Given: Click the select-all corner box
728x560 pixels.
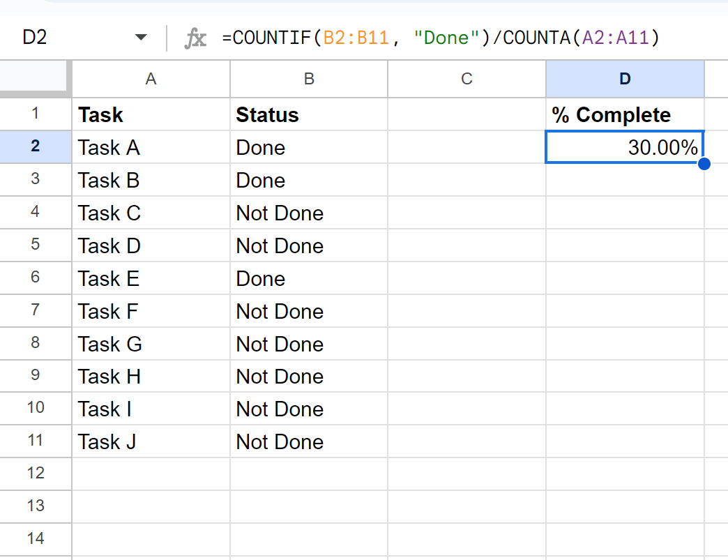Looking at the screenshot, I should tap(33, 77).
